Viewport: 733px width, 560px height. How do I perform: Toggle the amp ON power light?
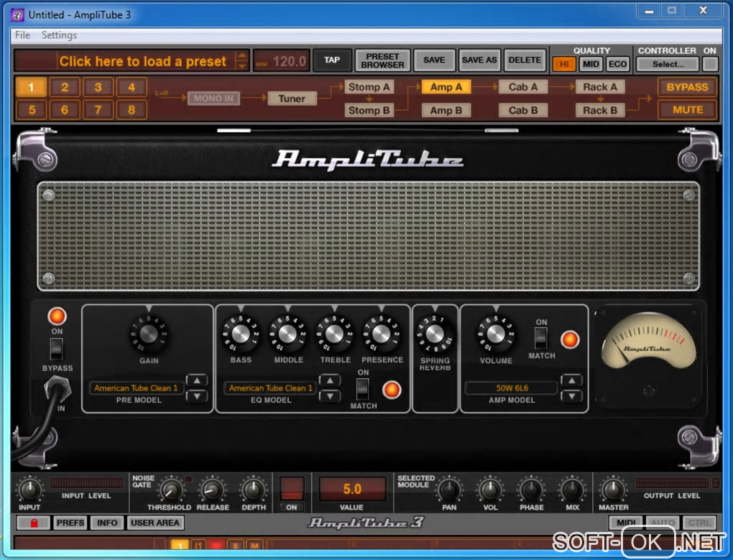click(x=57, y=316)
